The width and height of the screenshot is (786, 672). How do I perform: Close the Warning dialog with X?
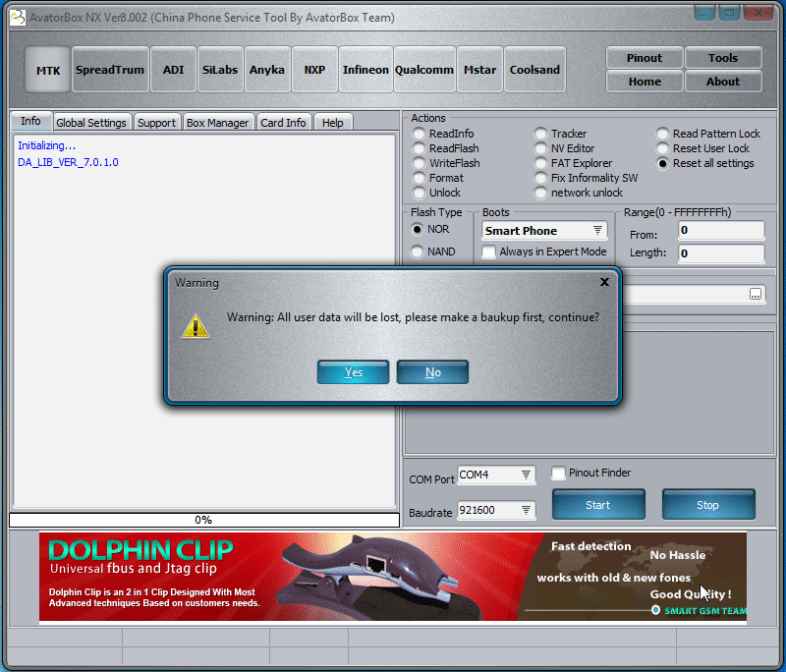tap(604, 282)
